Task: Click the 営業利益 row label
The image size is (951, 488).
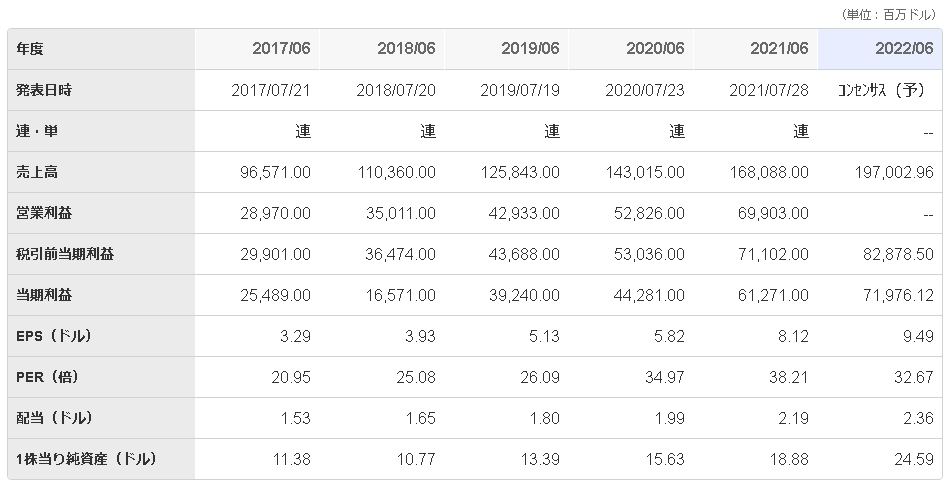Action: point(44,213)
